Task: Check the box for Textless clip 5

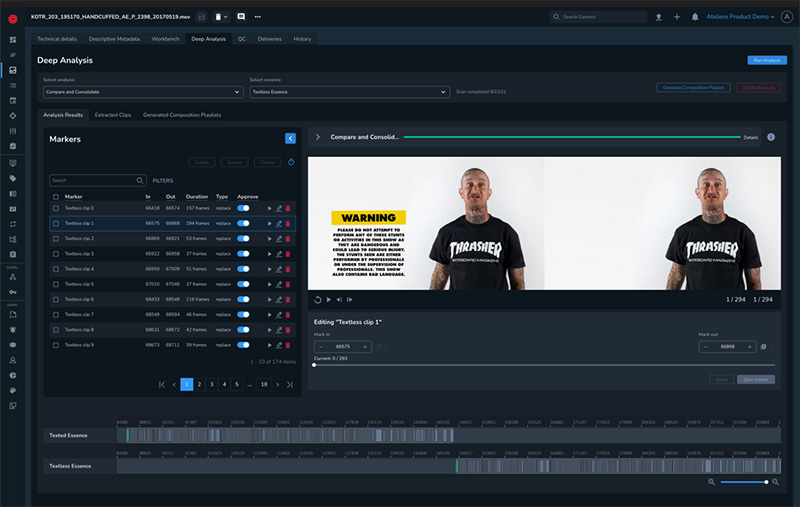Action: 56,284
